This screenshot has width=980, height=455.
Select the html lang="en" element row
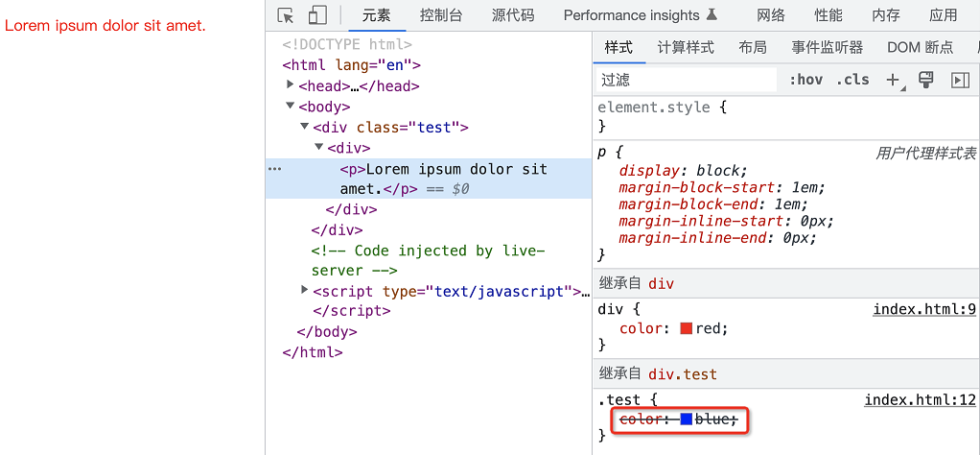pos(429,65)
